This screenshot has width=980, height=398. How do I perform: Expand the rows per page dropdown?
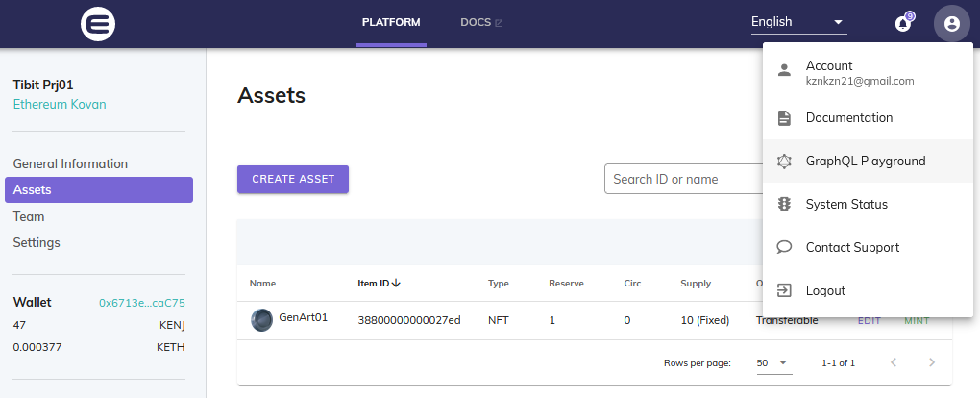[773, 363]
